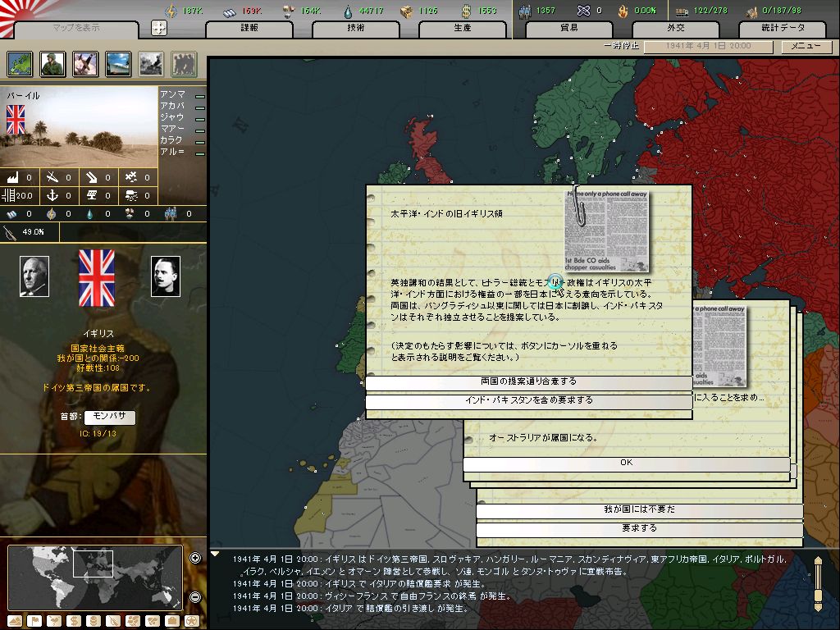
Task: Select the region map mode icon
Action: coord(133,621)
